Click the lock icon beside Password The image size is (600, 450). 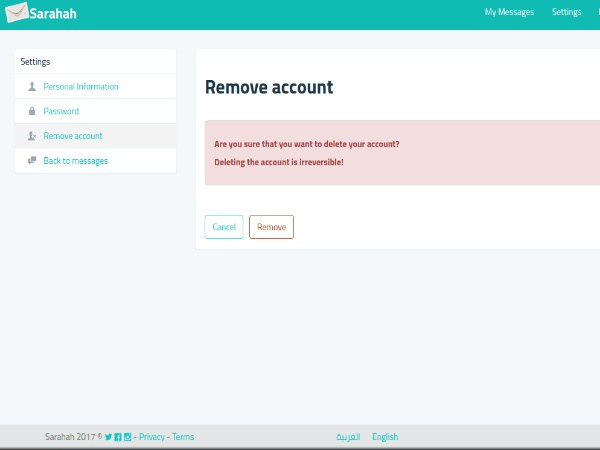(x=32, y=111)
